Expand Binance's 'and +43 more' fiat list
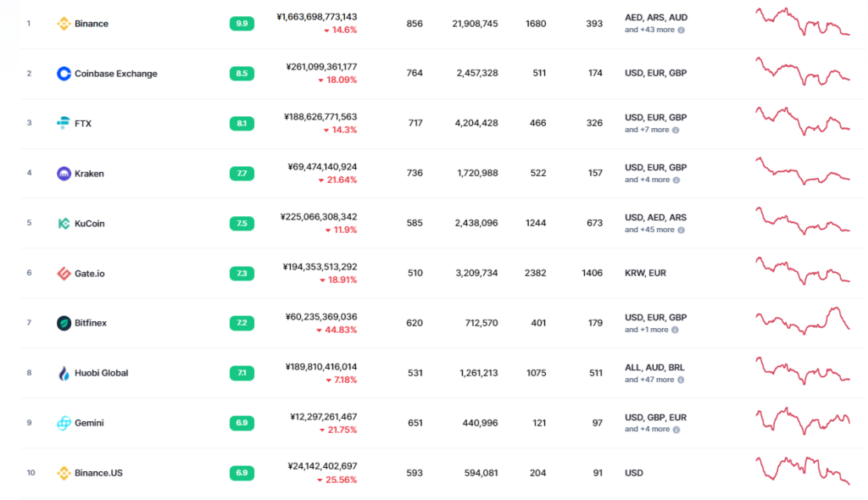The width and height of the screenshot is (868, 500). point(649,30)
